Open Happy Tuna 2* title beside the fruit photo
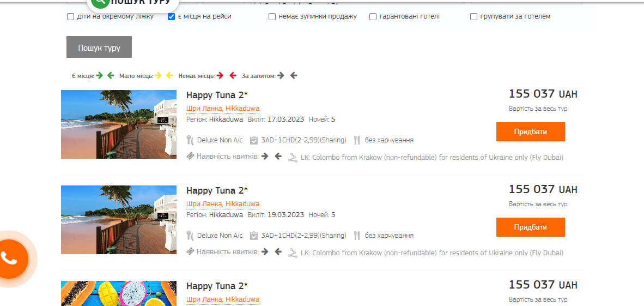The width and height of the screenshot is (644, 306). pyautogui.click(x=217, y=286)
